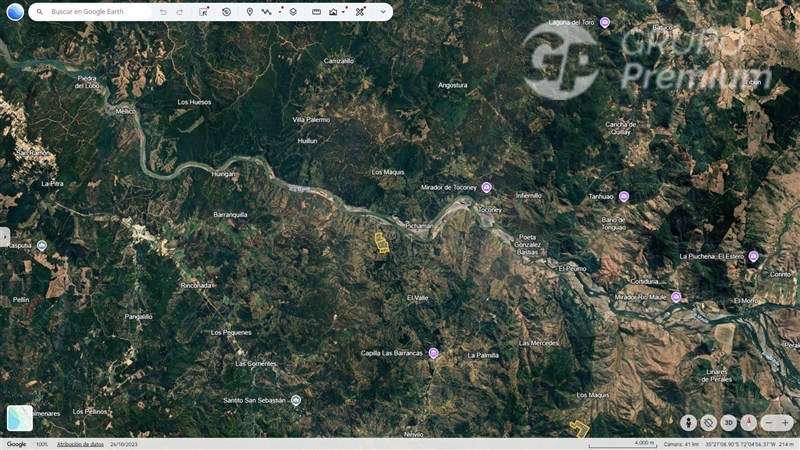This screenshot has height=450, width=800.
Task: Select the yellow polygon near Pichaman
Action: pos(382,243)
